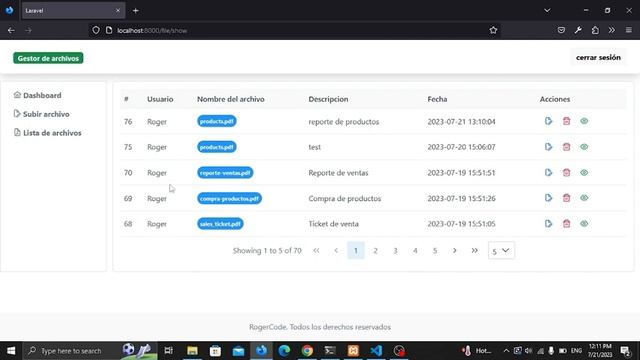Click 'reporte de productos' description cell
The image size is (640, 360).
point(344,122)
